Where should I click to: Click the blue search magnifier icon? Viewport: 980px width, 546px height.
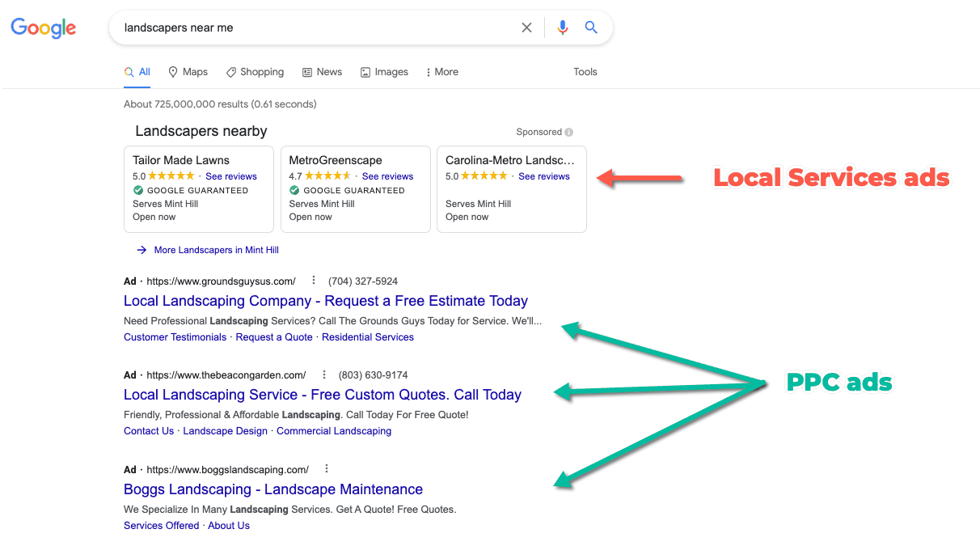(591, 27)
